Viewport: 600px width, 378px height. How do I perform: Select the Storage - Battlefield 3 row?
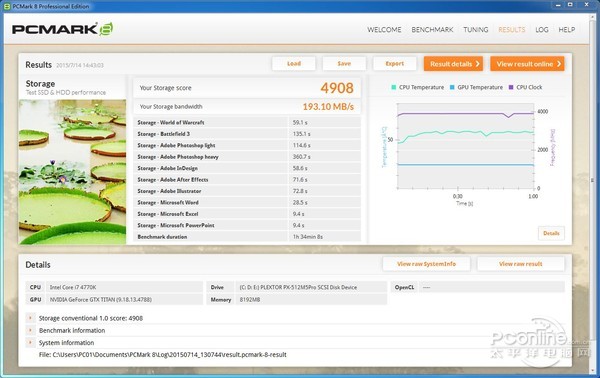click(x=247, y=134)
